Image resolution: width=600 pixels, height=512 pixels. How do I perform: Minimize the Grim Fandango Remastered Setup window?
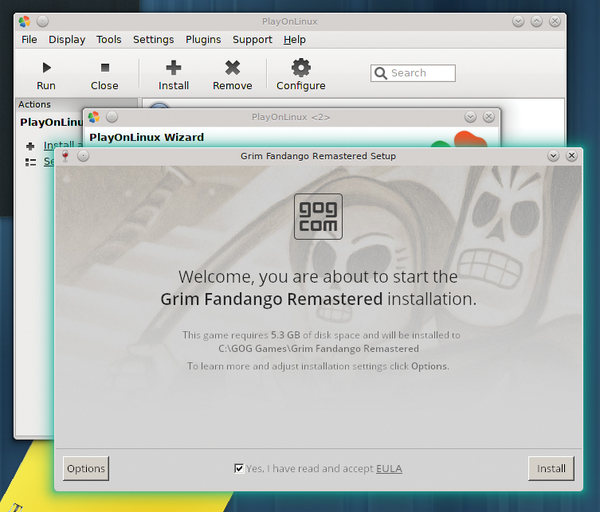pos(553,156)
